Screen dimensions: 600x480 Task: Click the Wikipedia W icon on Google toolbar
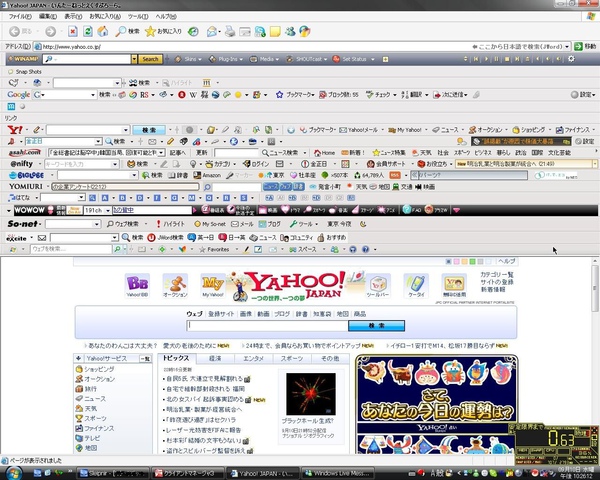[x=193, y=95]
